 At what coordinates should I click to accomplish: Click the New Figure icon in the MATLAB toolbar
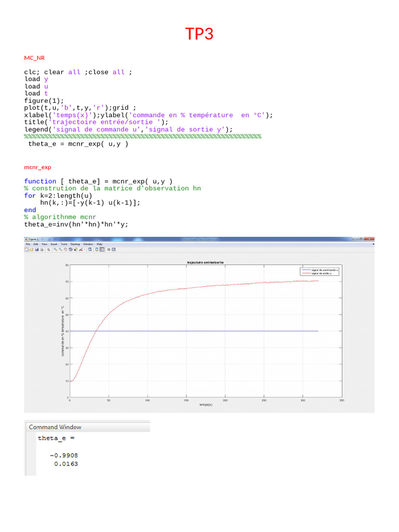pos(26,249)
